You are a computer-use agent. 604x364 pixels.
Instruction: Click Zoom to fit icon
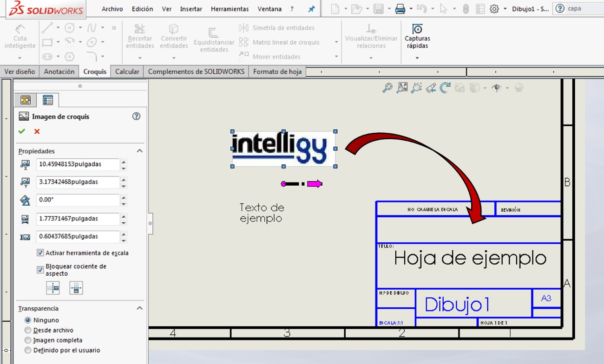tap(387, 88)
